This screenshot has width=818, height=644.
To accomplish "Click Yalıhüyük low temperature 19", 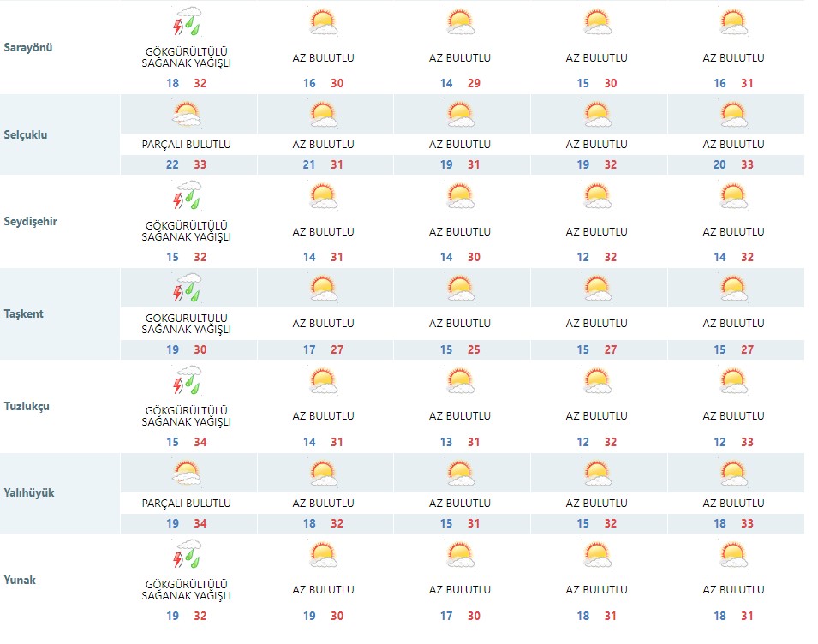I will coord(173,523).
